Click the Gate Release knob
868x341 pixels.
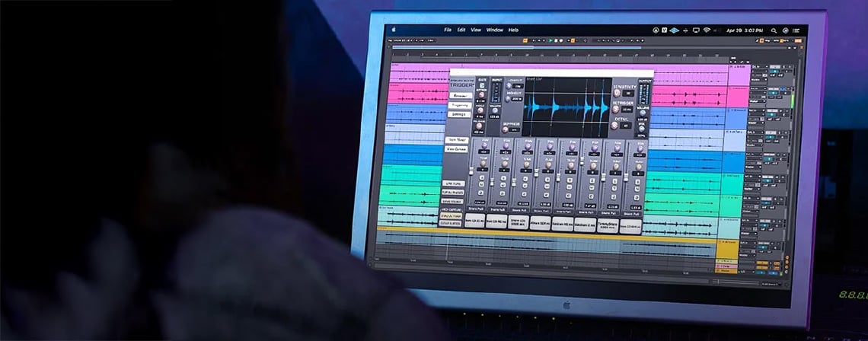point(479,126)
